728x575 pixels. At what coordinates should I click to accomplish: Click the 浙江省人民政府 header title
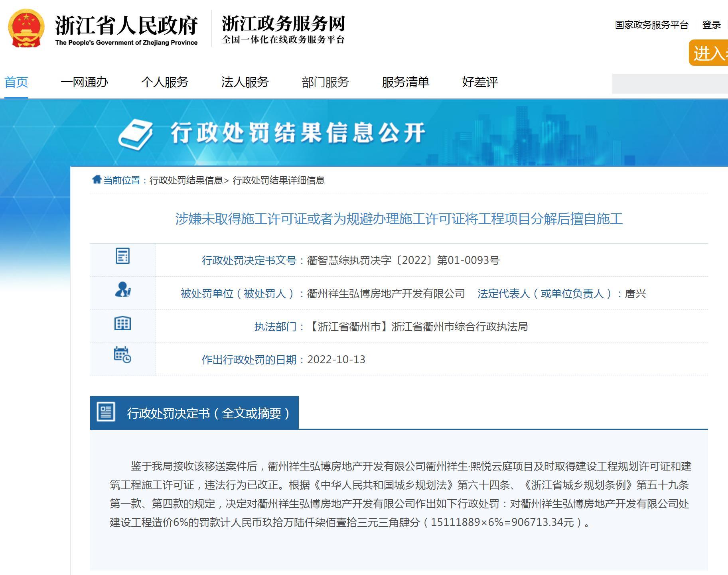click(x=126, y=26)
